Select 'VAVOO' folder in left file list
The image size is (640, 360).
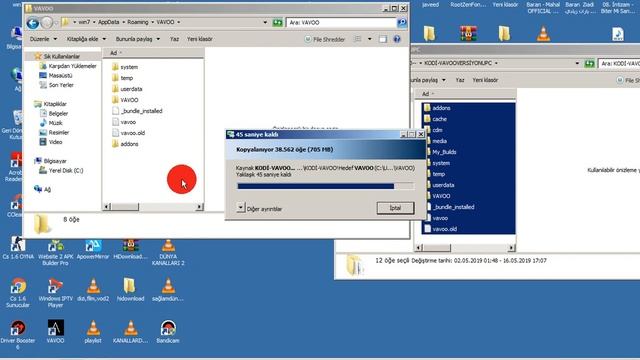[x=125, y=100]
